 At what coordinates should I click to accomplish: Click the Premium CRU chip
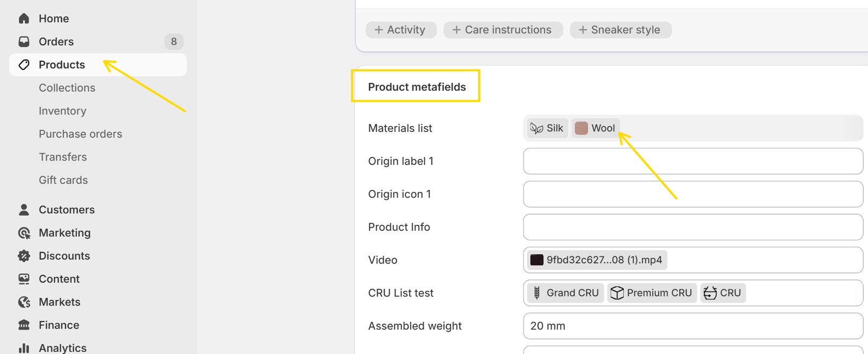[652, 293]
